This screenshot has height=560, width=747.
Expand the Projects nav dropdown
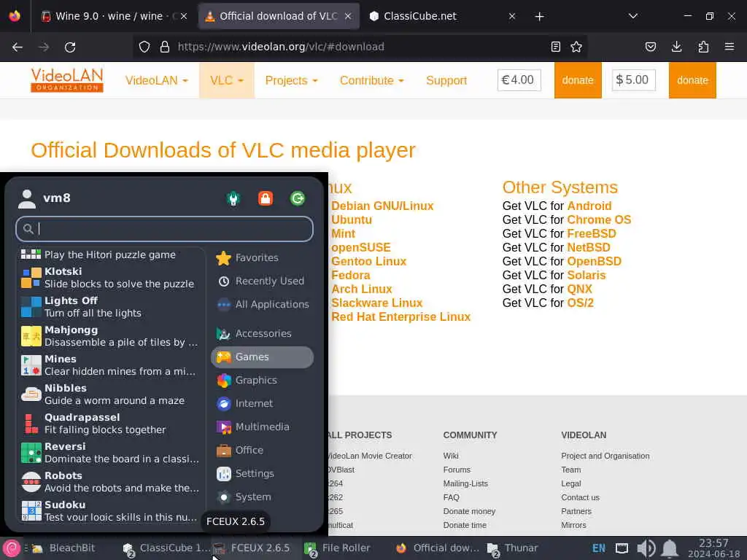point(292,80)
